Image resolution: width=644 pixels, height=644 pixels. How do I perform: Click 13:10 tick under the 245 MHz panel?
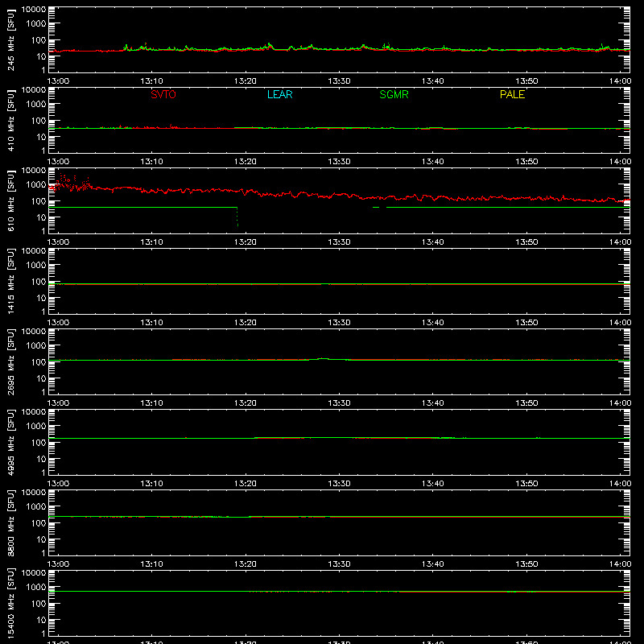151,81
